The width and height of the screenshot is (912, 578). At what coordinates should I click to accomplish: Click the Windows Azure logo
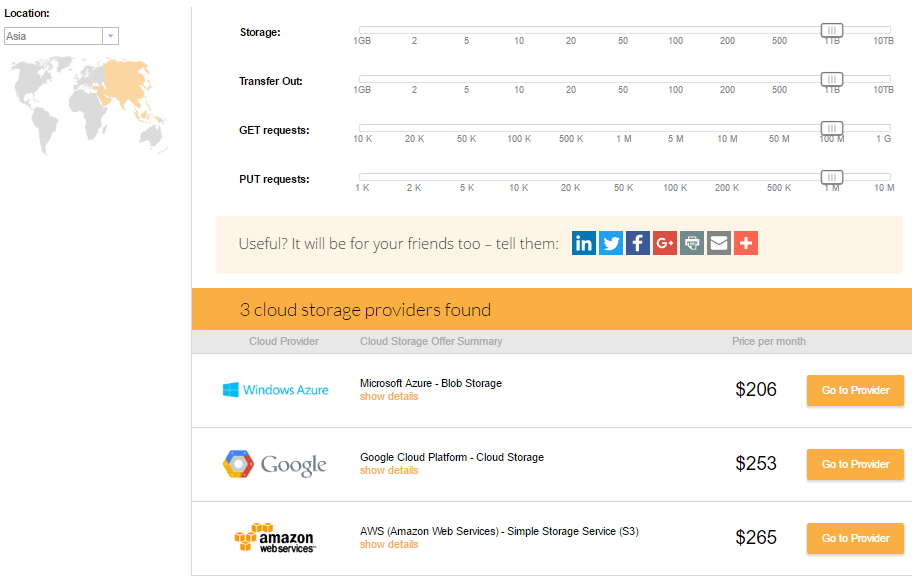point(276,390)
